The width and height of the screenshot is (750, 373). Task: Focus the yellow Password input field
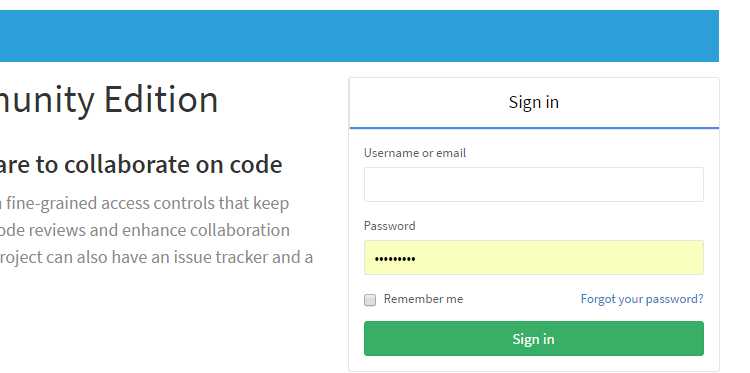[533, 257]
